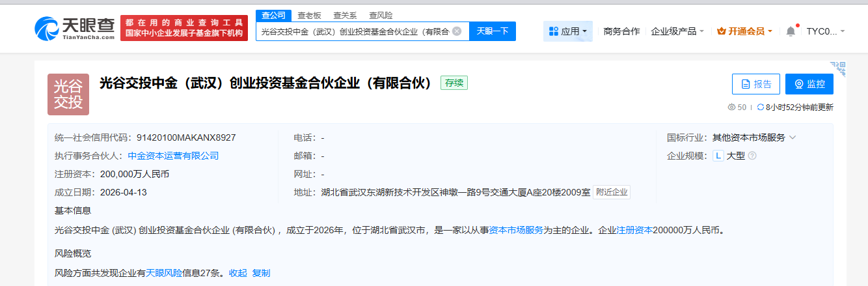Click the 光谷交投 company logo tile
Viewport: 868px width, 286px height.
[68, 94]
